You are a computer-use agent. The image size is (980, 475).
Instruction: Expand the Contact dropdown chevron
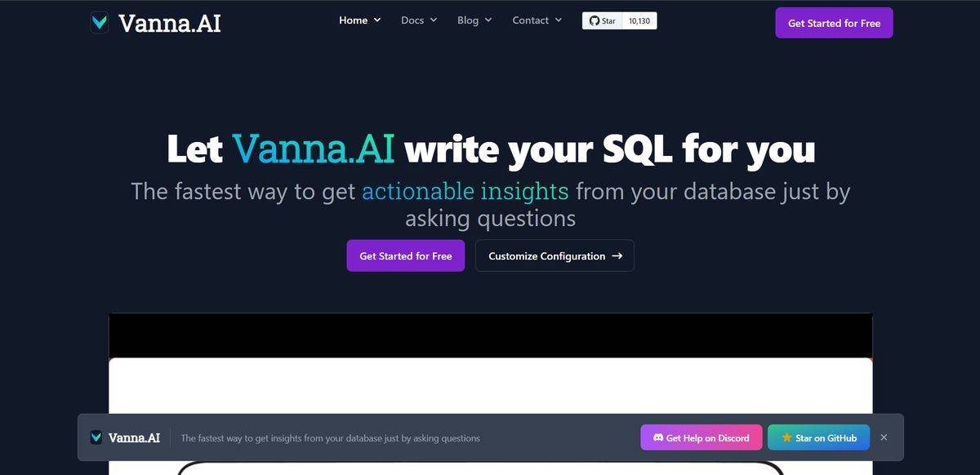coord(559,20)
